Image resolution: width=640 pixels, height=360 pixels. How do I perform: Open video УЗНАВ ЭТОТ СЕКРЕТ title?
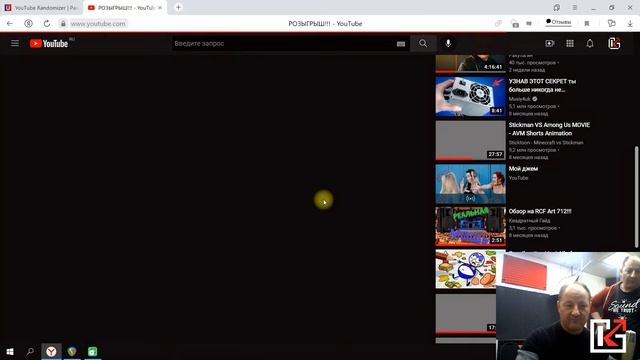[542, 85]
